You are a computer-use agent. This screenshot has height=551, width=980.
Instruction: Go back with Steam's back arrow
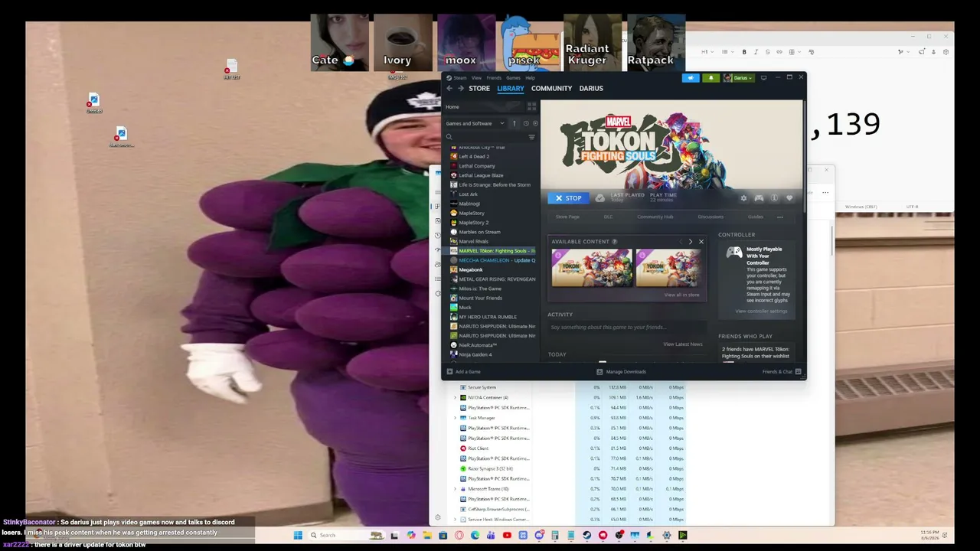449,88
